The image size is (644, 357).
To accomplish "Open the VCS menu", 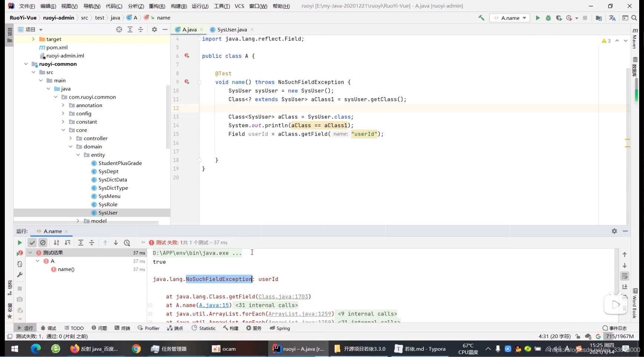I will pyautogui.click(x=239, y=6).
